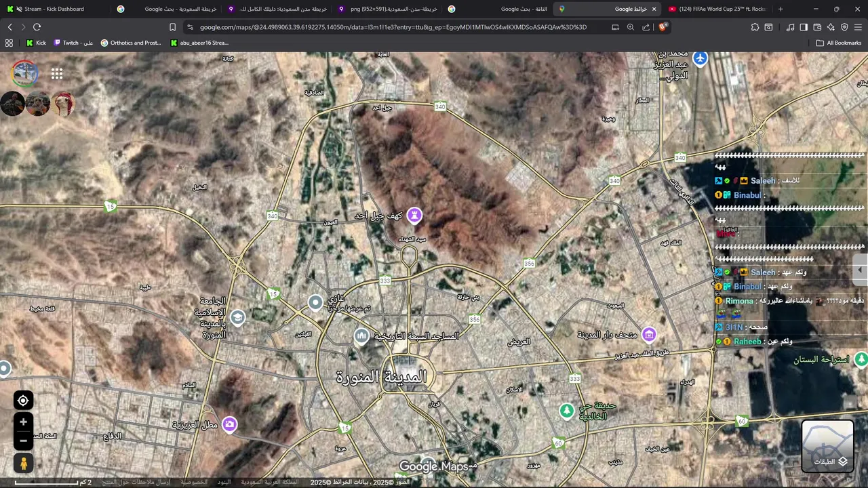
Task: Open a new browser tab
Action: click(x=781, y=9)
